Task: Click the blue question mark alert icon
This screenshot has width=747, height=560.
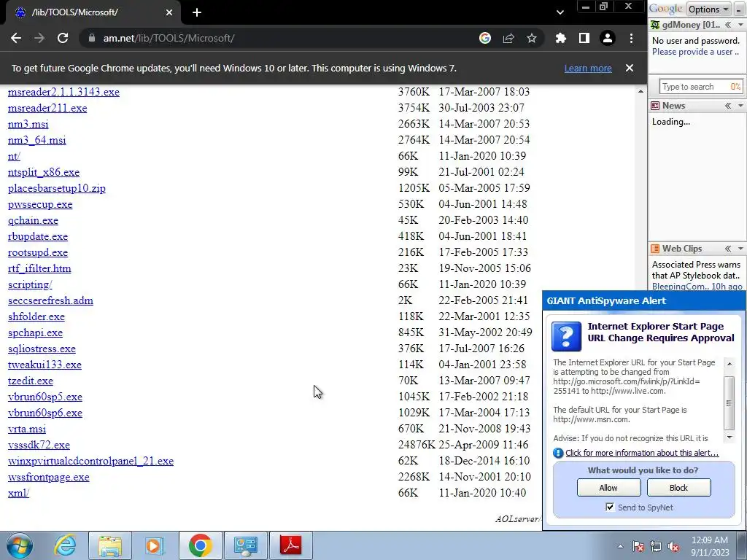Action: tap(566, 336)
